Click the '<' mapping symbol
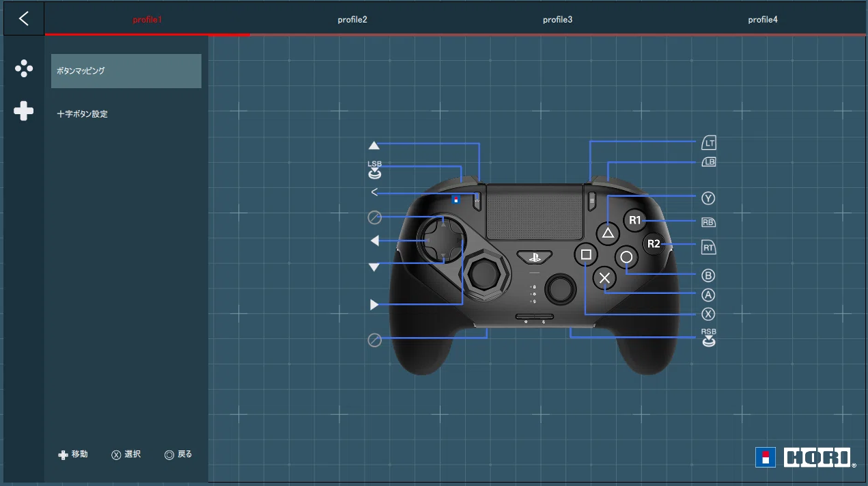The width and height of the screenshot is (868, 486). click(374, 193)
